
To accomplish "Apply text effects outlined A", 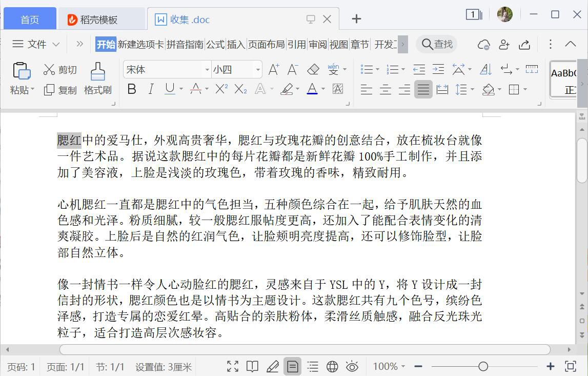I will (x=260, y=89).
